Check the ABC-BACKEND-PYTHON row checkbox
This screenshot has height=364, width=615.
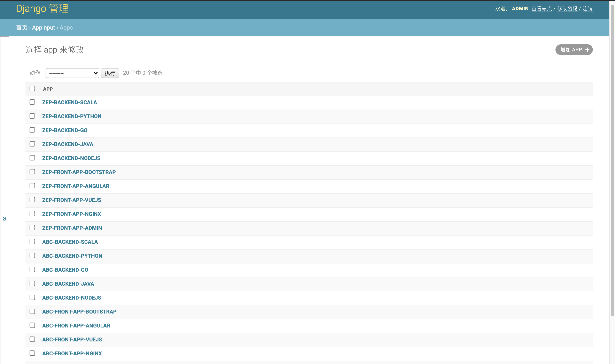tap(32, 256)
